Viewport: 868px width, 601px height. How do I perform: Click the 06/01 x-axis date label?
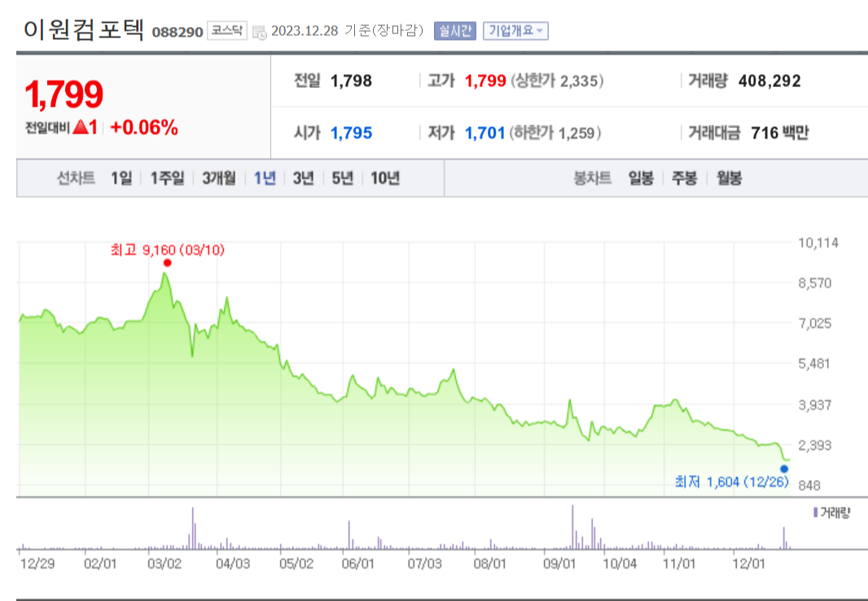pyautogui.click(x=357, y=564)
